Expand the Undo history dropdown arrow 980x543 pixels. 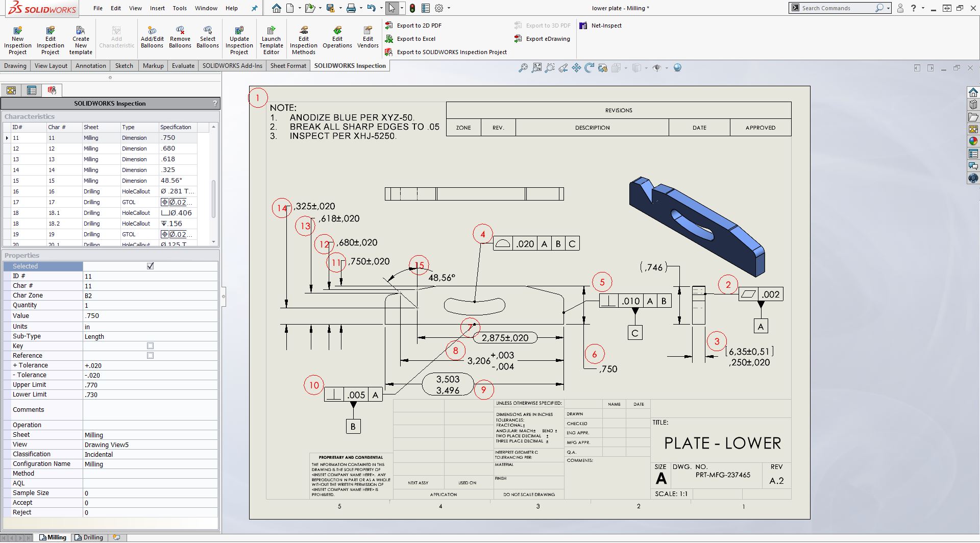pos(381,8)
